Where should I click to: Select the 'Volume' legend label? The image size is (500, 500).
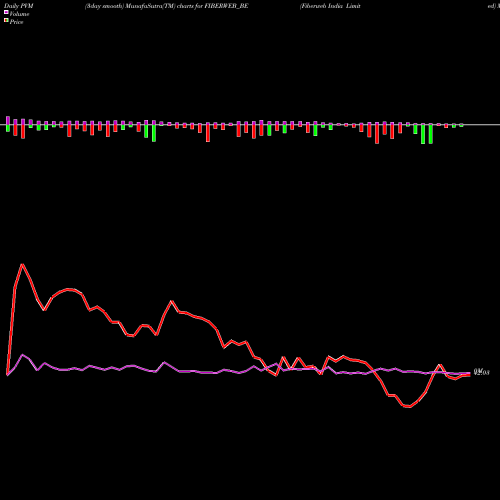[x=19, y=14]
